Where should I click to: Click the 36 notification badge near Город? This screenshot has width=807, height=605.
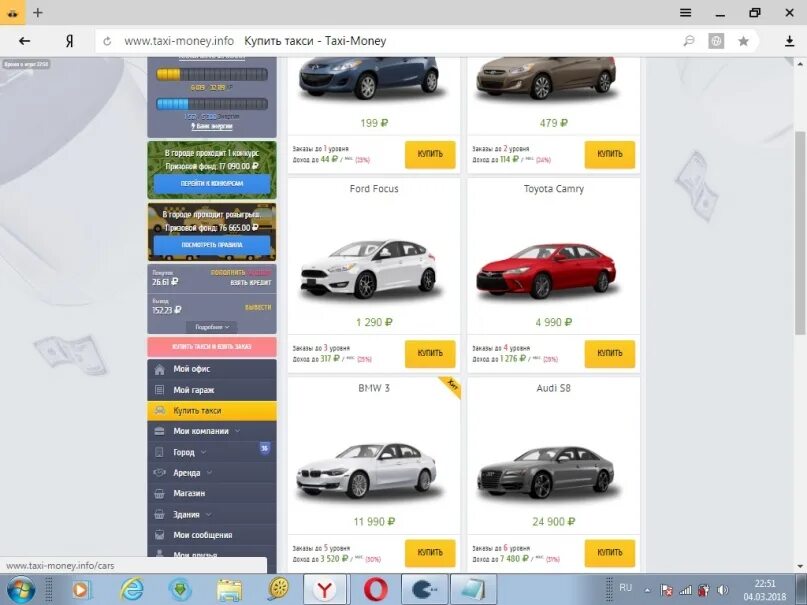264,449
